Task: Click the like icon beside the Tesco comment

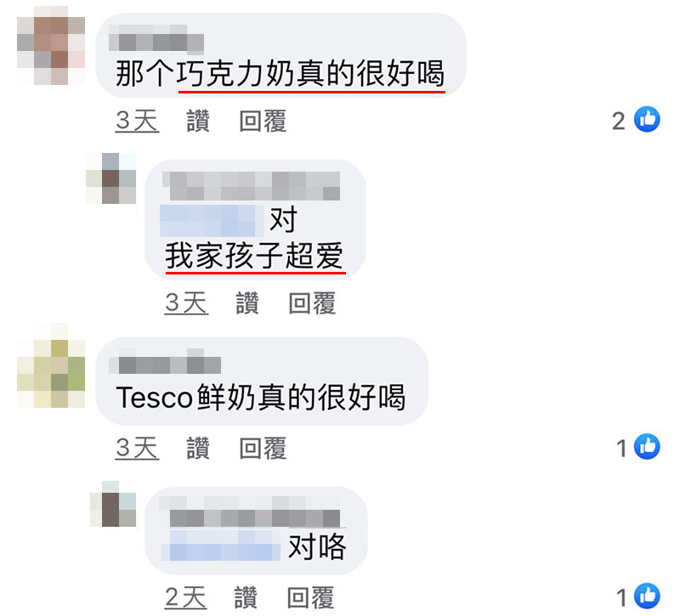Action: tap(647, 446)
